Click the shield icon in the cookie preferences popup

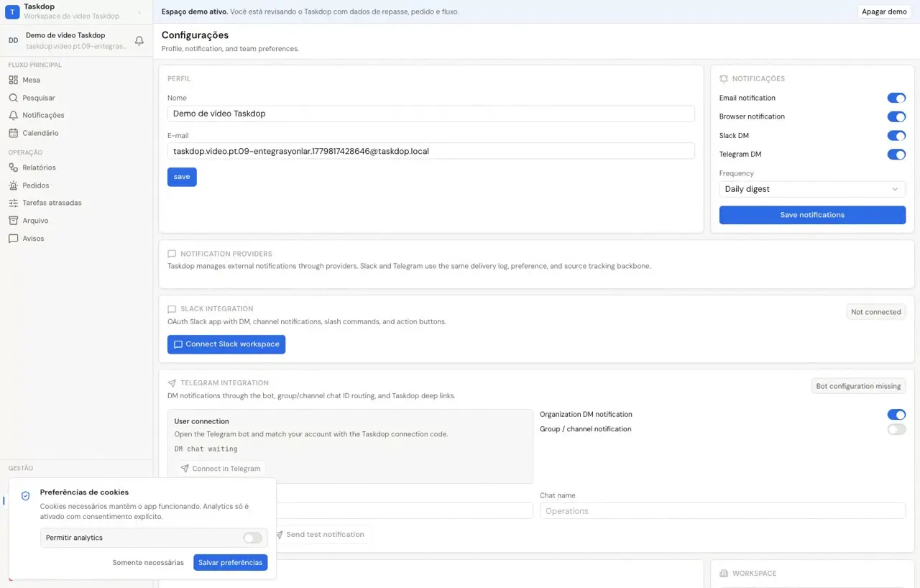point(26,496)
